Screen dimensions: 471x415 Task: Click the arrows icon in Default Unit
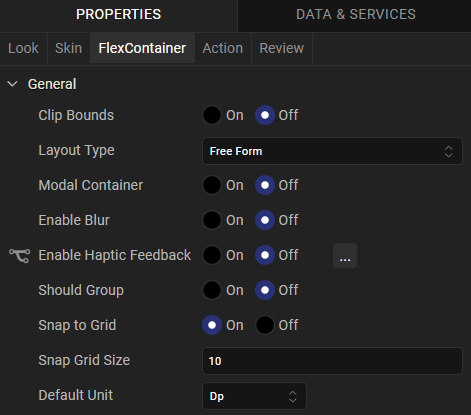pyautogui.click(x=292, y=396)
